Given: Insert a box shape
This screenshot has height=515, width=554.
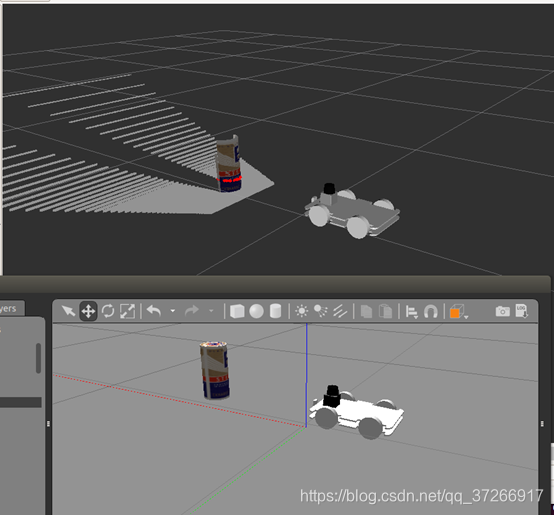Looking at the screenshot, I should pyautogui.click(x=237, y=312).
